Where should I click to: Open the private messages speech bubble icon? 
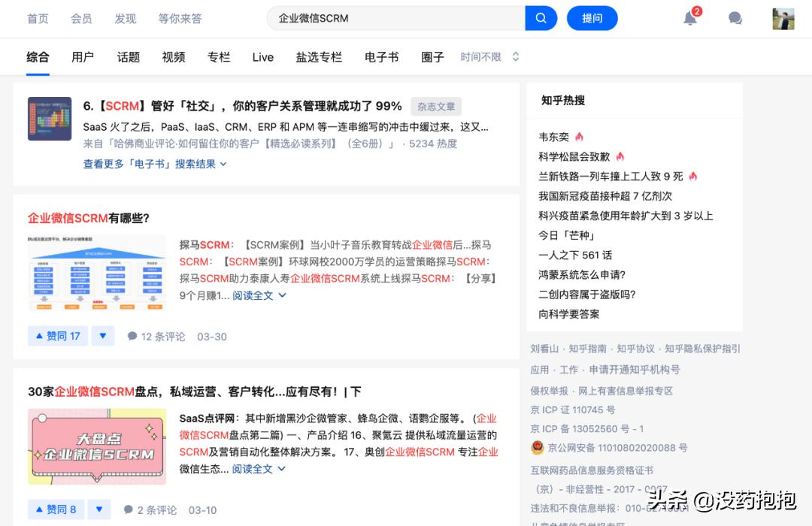click(735, 18)
